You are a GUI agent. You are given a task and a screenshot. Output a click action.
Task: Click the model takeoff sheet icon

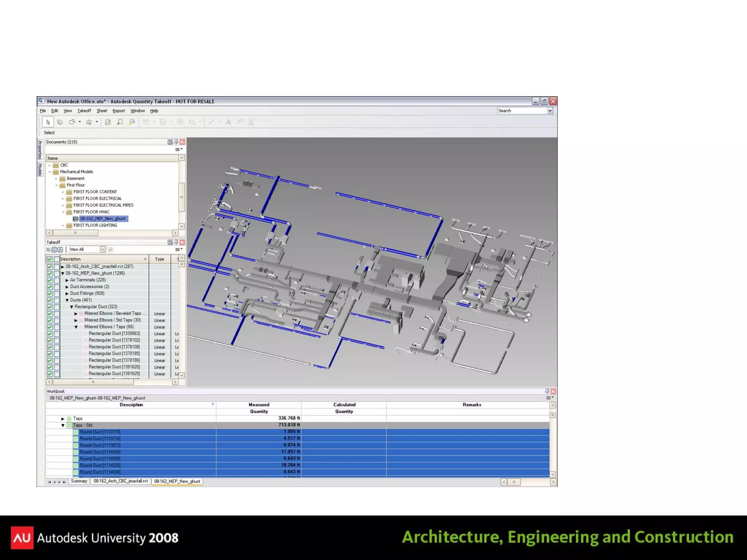[108, 122]
